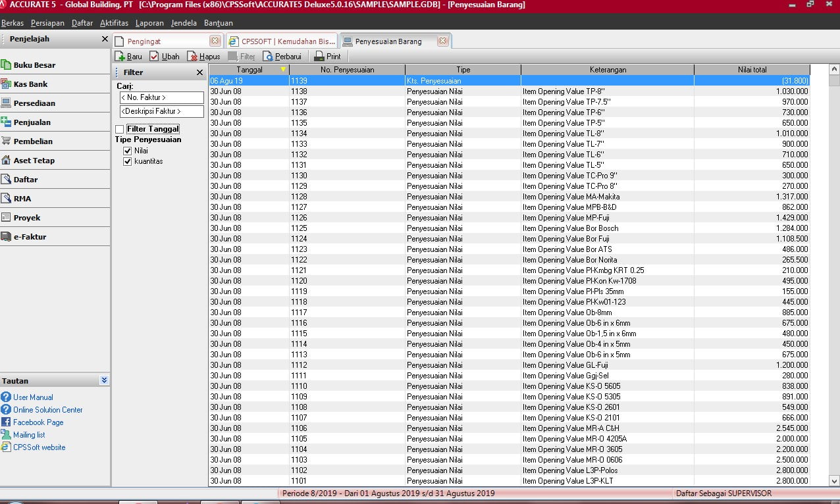840x504 pixels.
Task: Select the Item Opening Value MA-Makita row
Action: pyautogui.click(x=509, y=196)
